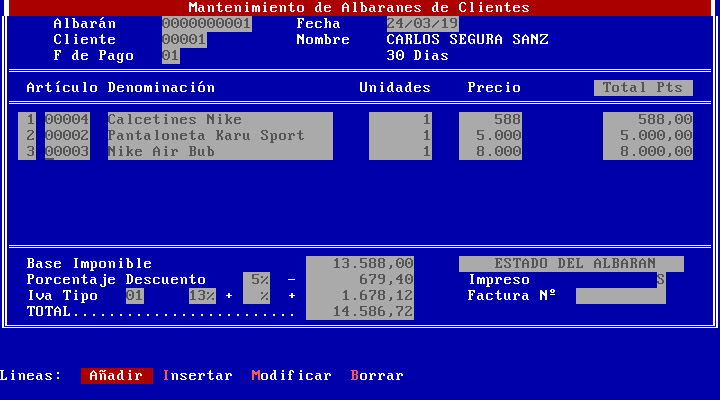Click the price 5.000 cell
This screenshot has width=720, height=400.
coord(490,135)
